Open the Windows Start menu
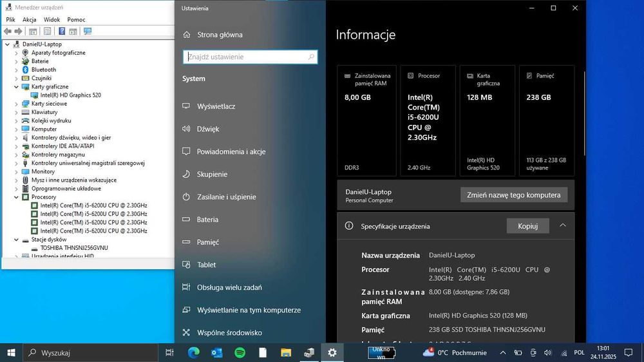 tap(11, 352)
